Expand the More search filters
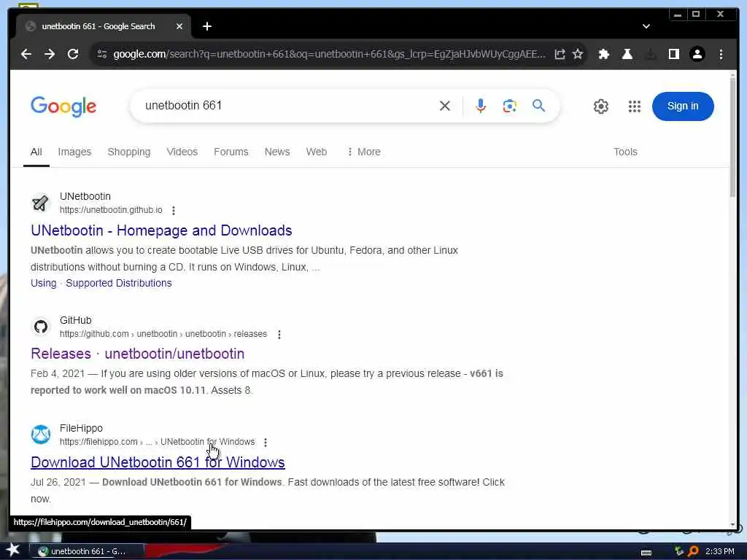The image size is (747, 560). [x=364, y=152]
